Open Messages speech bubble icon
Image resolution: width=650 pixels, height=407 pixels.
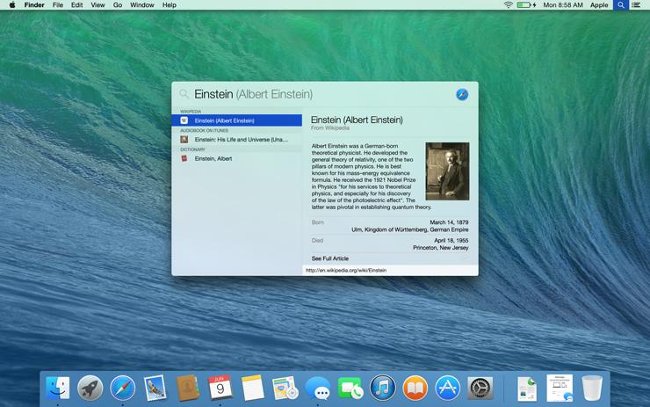[x=318, y=389]
